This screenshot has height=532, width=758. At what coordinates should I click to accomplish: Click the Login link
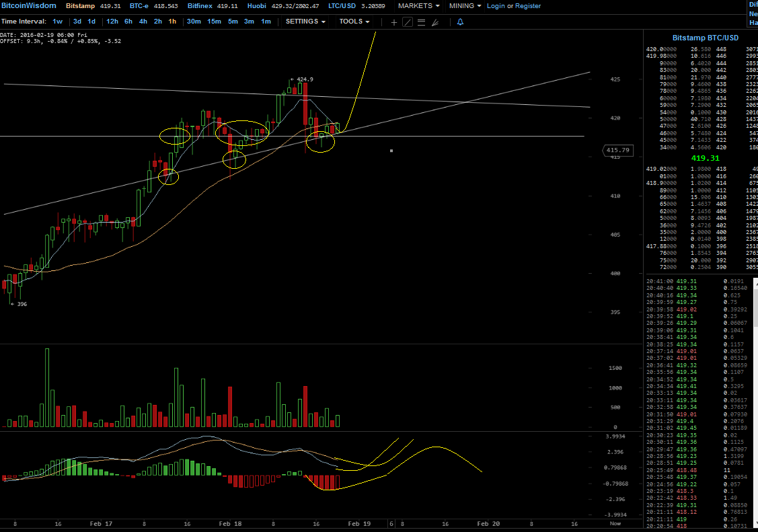click(x=496, y=6)
